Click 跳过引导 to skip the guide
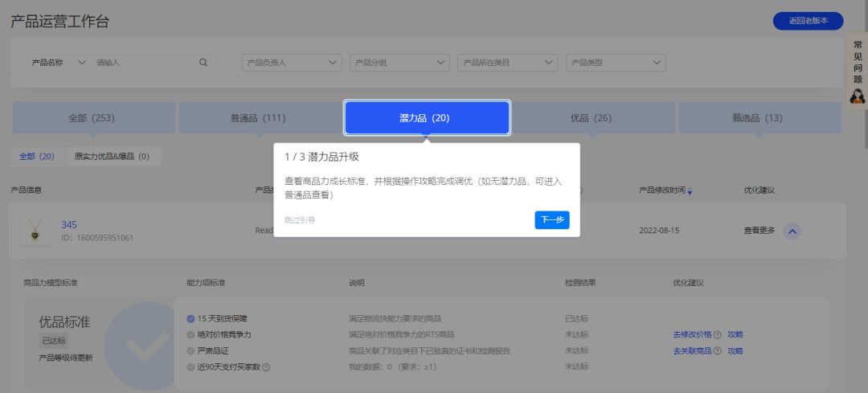The image size is (868, 393). (300, 219)
